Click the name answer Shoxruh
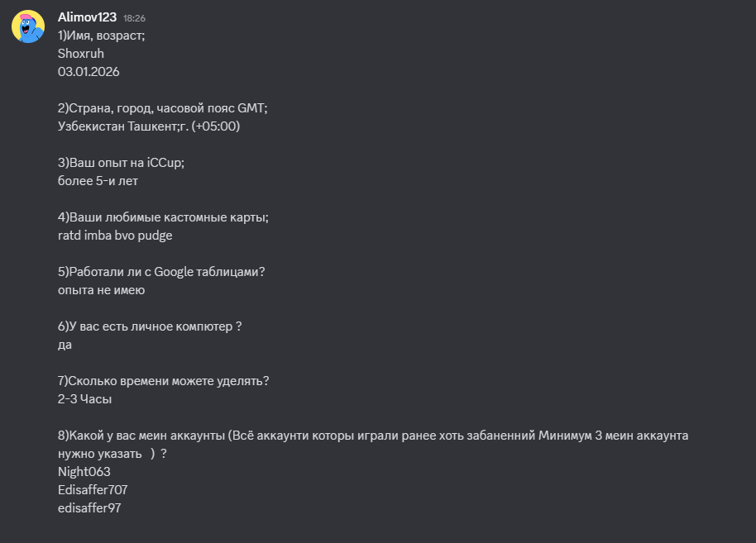 tap(81, 54)
